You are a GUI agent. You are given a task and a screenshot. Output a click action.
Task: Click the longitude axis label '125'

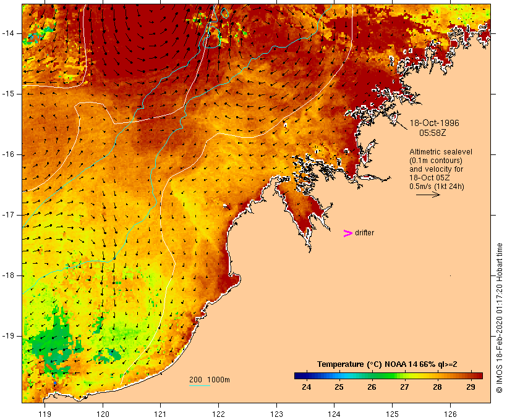pos(392,414)
